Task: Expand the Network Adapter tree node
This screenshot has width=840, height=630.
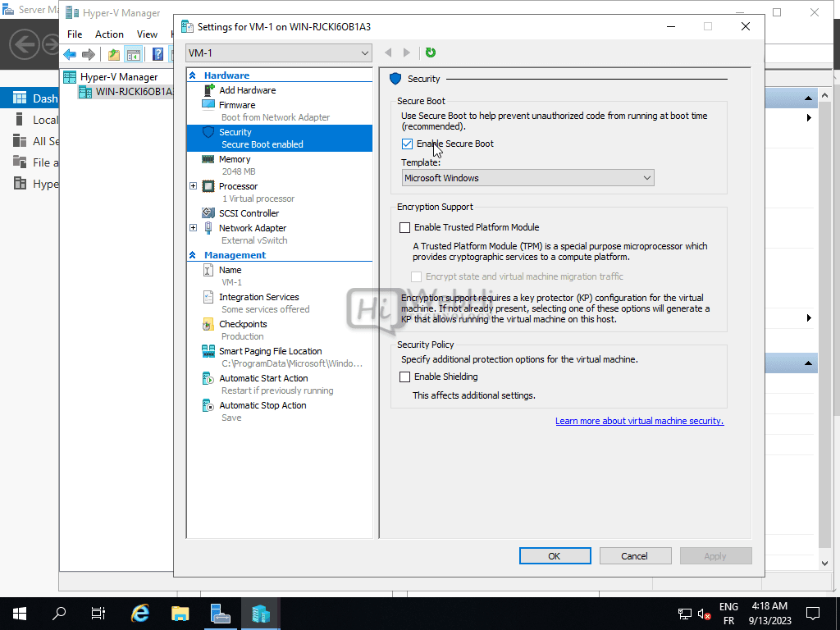Action: click(x=193, y=228)
